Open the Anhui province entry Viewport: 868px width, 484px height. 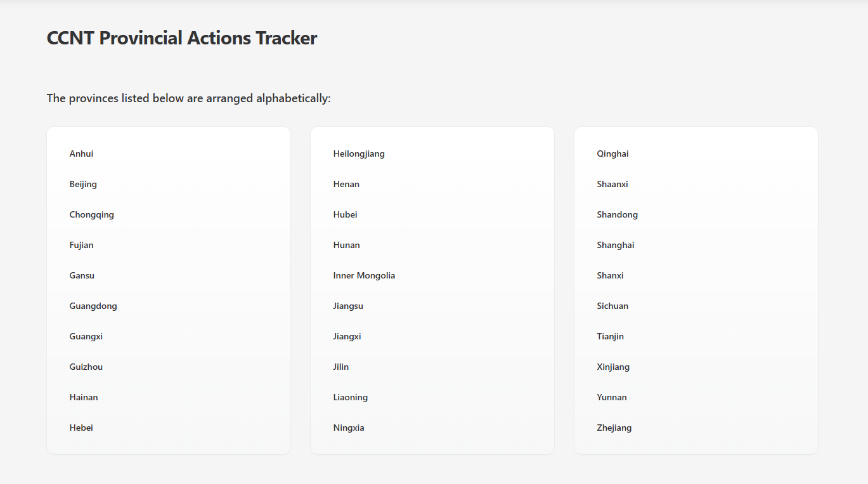[x=81, y=154]
